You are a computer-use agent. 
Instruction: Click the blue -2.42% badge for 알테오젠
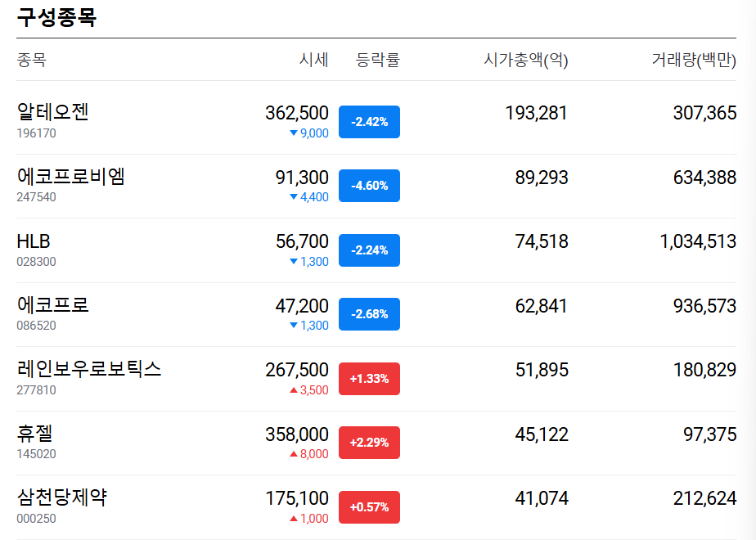pos(369,121)
